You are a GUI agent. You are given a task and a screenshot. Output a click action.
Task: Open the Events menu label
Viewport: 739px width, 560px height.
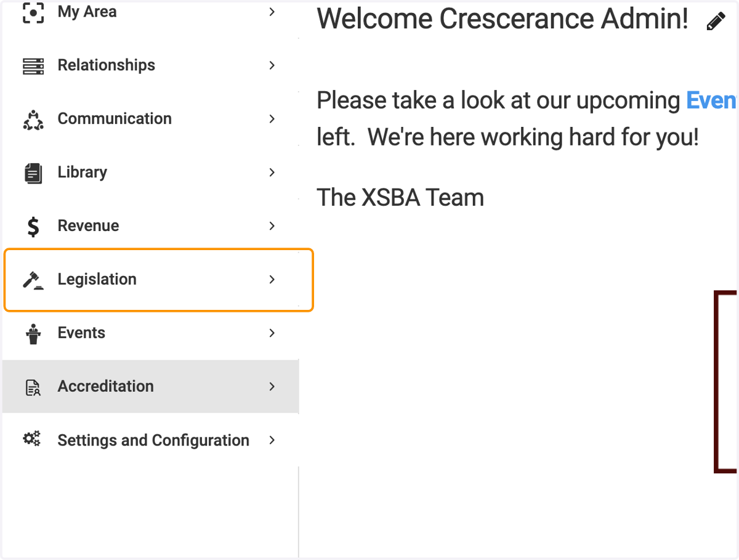(81, 333)
